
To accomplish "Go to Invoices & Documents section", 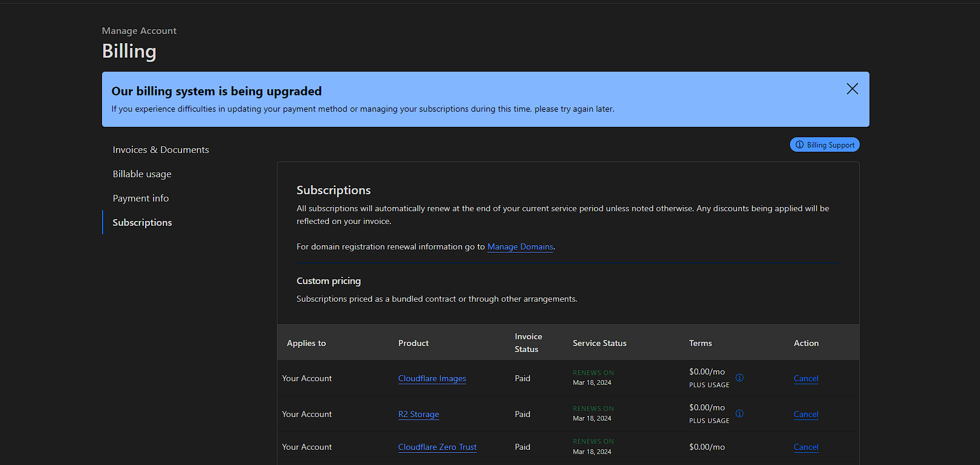I will (x=161, y=150).
